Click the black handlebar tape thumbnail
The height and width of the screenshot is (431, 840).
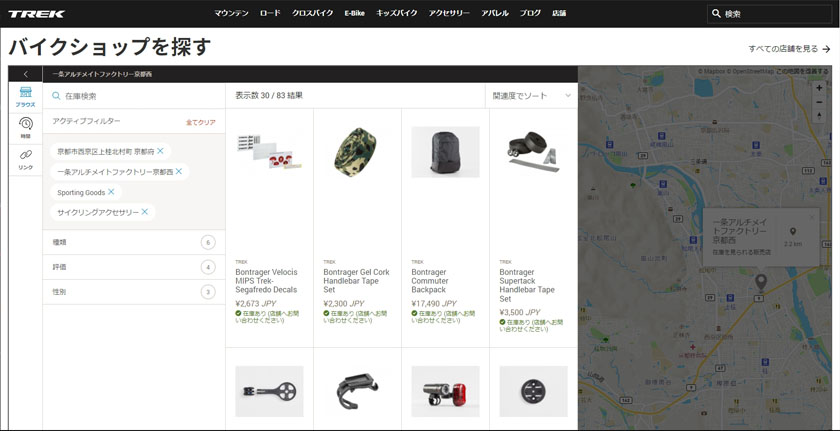(x=533, y=152)
